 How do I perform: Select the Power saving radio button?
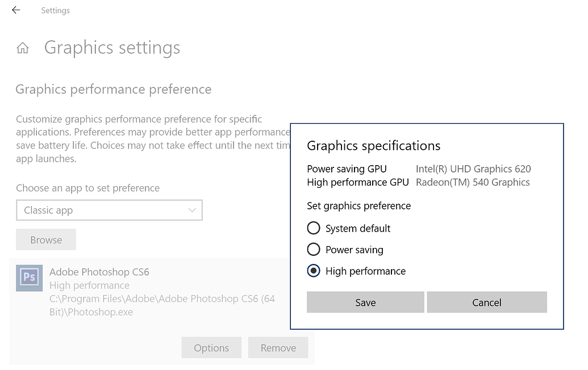(x=313, y=249)
